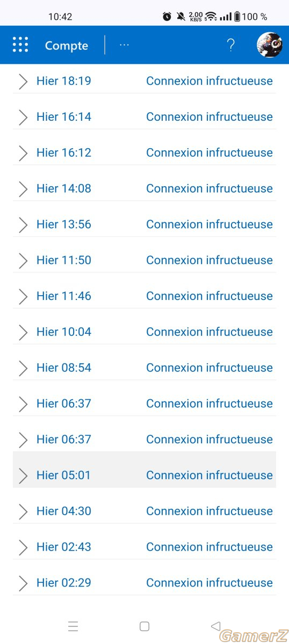The height and width of the screenshot is (644, 289).
Task: Tap the Android recent apps button
Action: 73,626
